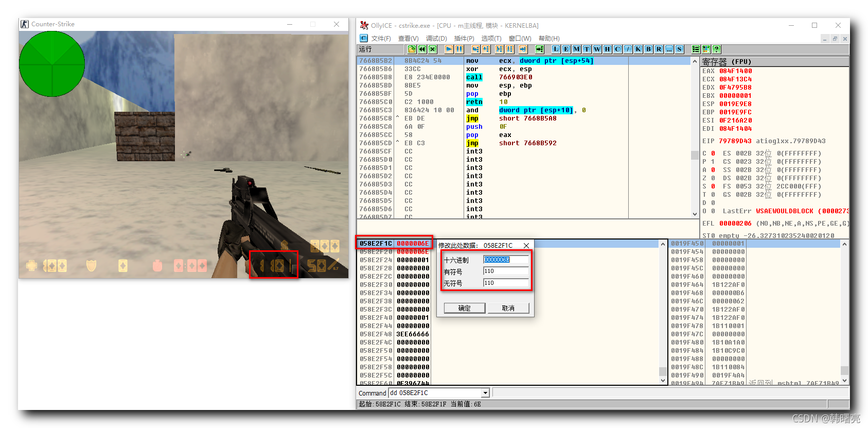
Task: Close the 修改此处数据 dialog
Action: 526,246
